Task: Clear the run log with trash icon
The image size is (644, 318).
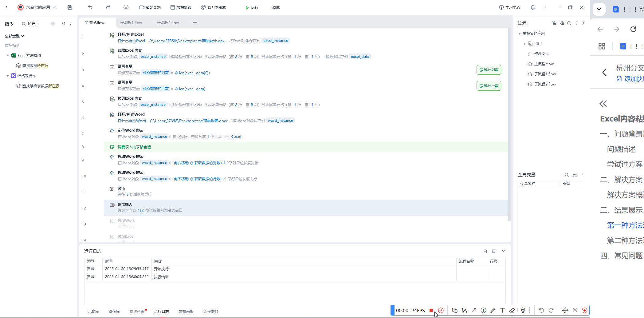Action: tap(493, 251)
